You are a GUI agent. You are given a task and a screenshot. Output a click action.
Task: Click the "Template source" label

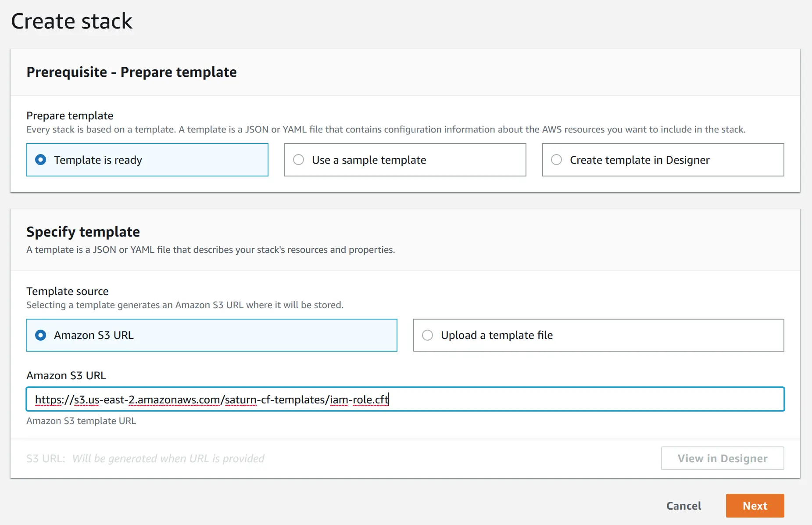pos(67,291)
